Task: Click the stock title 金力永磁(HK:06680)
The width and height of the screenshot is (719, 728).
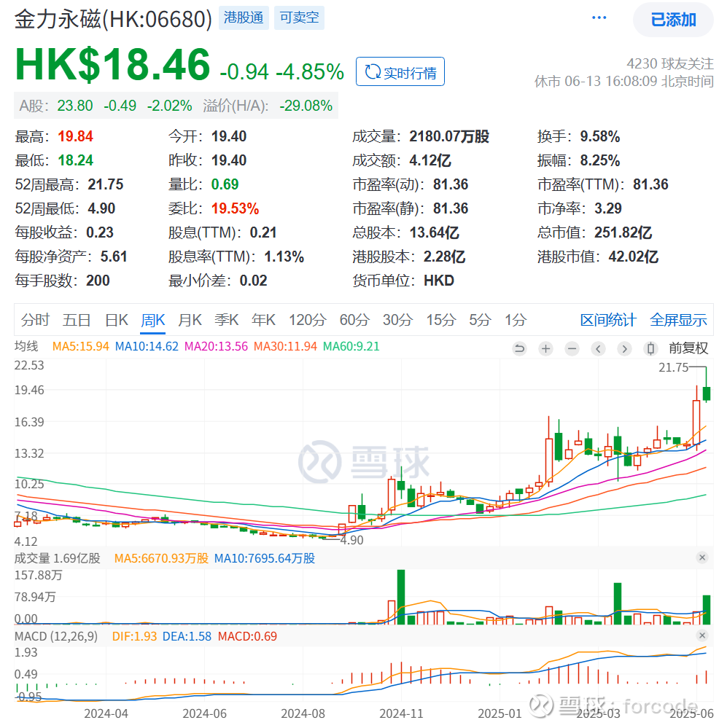Action: click(x=113, y=19)
